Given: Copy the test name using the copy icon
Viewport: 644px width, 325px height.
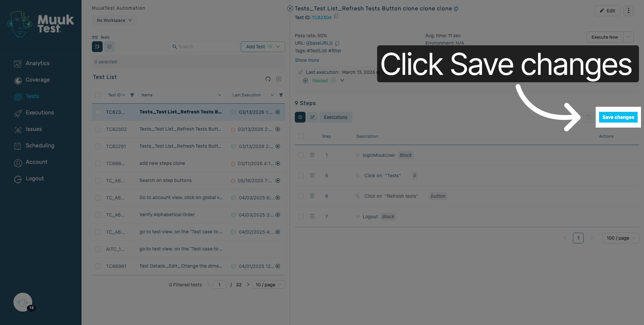Looking at the screenshot, I should point(456,9).
